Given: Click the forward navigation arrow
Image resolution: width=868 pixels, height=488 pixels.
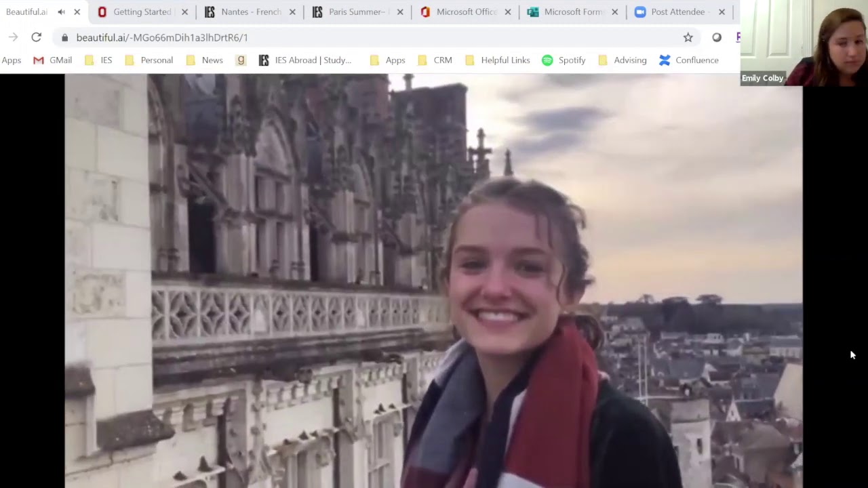Looking at the screenshot, I should 13,37.
